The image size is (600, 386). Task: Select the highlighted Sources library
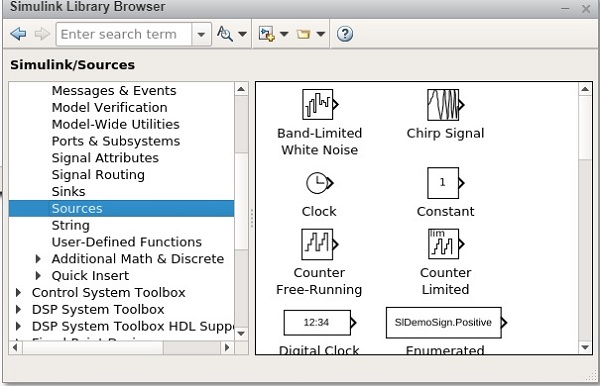121,208
